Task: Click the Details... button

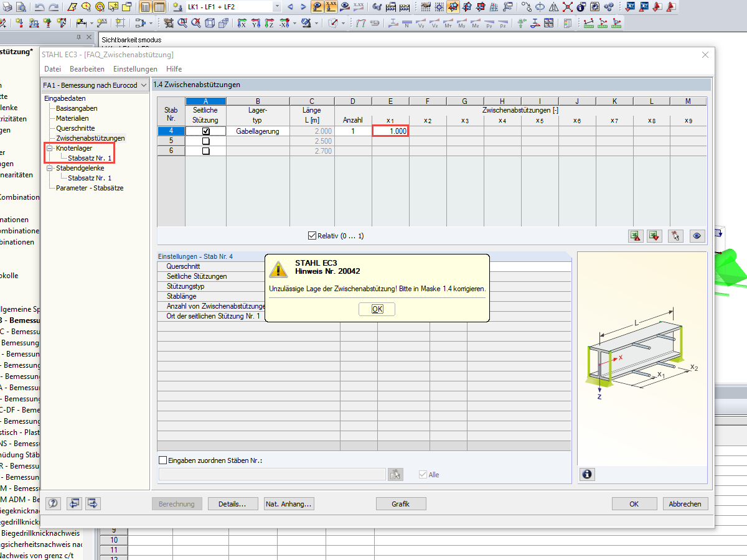Action: (x=233, y=504)
